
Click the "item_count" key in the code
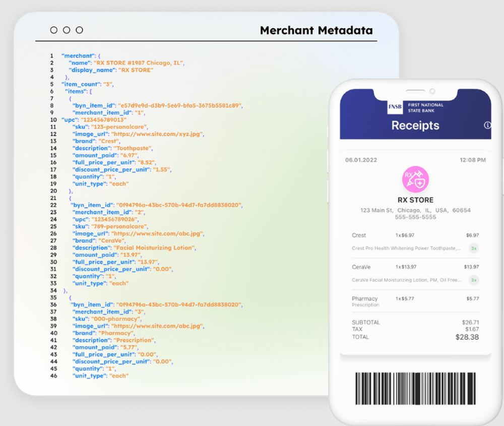point(82,84)
